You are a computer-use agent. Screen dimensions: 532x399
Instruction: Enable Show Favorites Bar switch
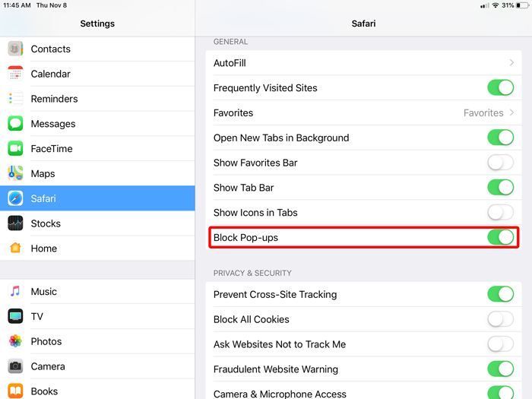(500, 163)
